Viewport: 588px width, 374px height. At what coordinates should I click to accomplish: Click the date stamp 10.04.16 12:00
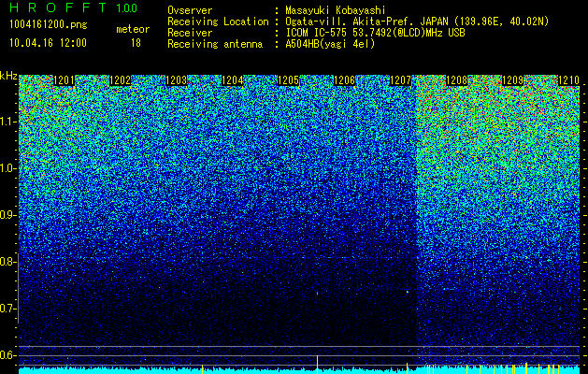pyautogui.click(x=48, y=43)
